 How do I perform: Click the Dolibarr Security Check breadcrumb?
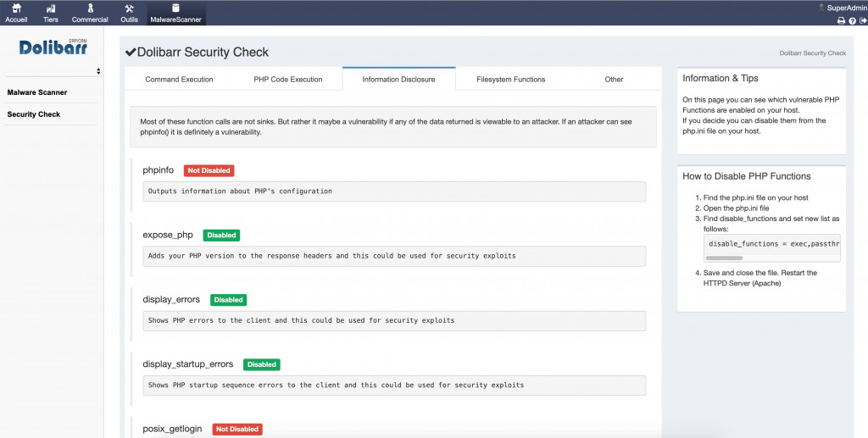tap(813, 53)
